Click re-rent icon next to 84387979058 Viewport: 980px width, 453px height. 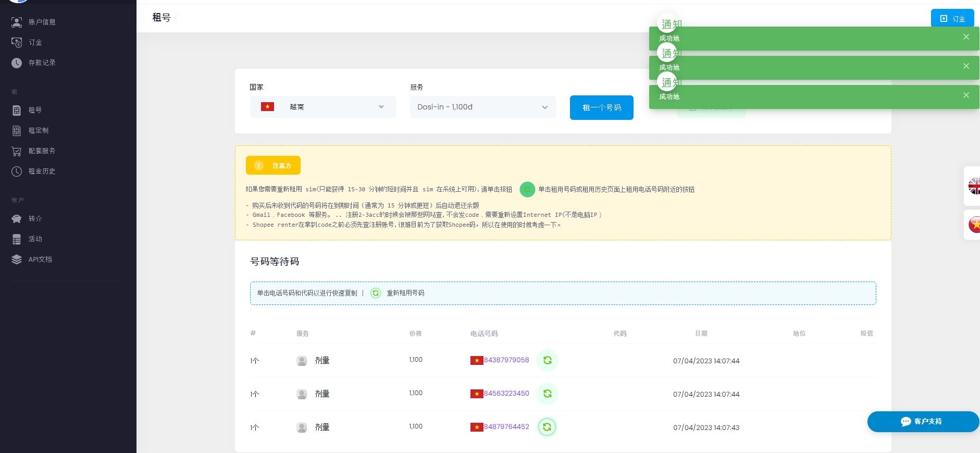point(547,360)
